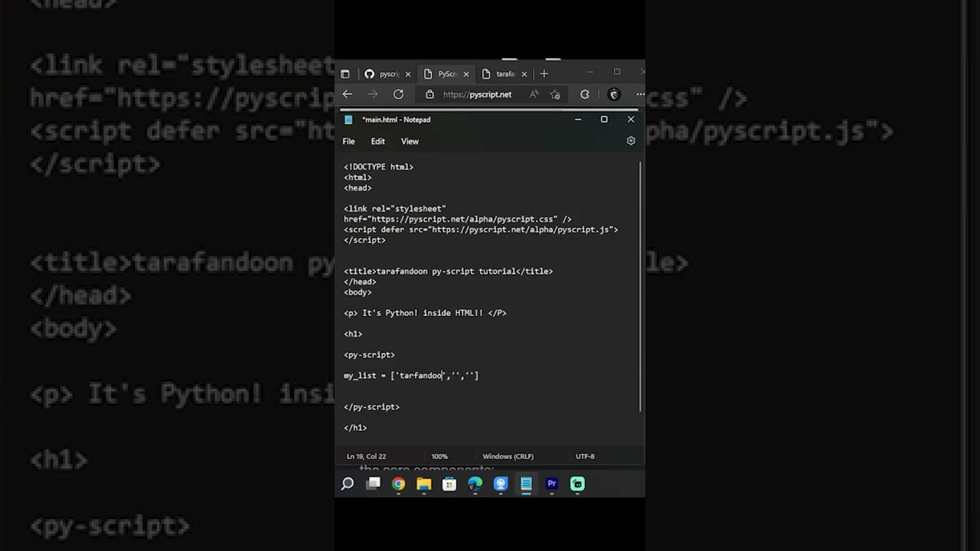Start Read aloud from address bar
The width and height of the screenshot is (980, 551).
click(534, 94)
